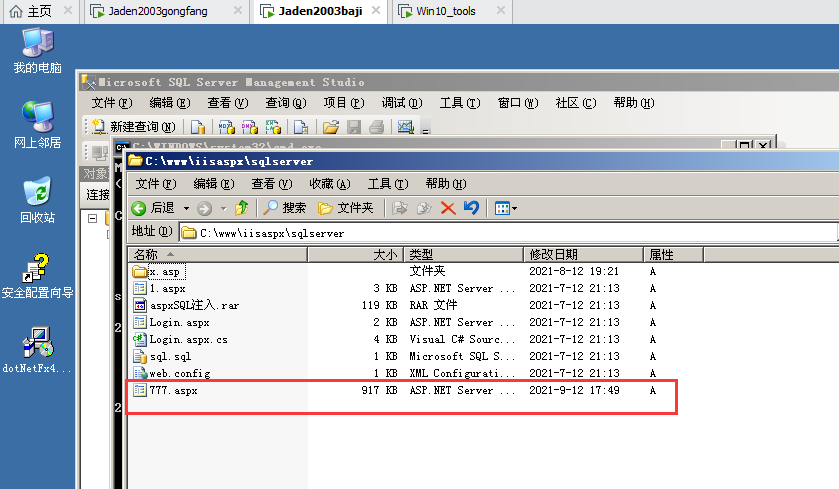
Task: Click the Back button in Explorer
Action: 153,208
